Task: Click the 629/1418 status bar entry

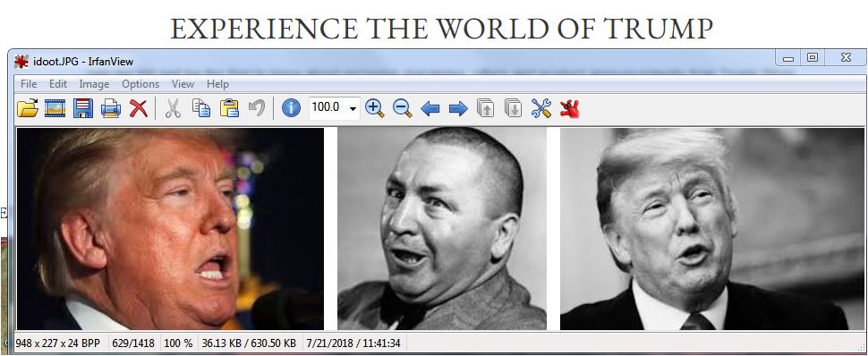Action: pyautogui.click(x=133, y=343)
